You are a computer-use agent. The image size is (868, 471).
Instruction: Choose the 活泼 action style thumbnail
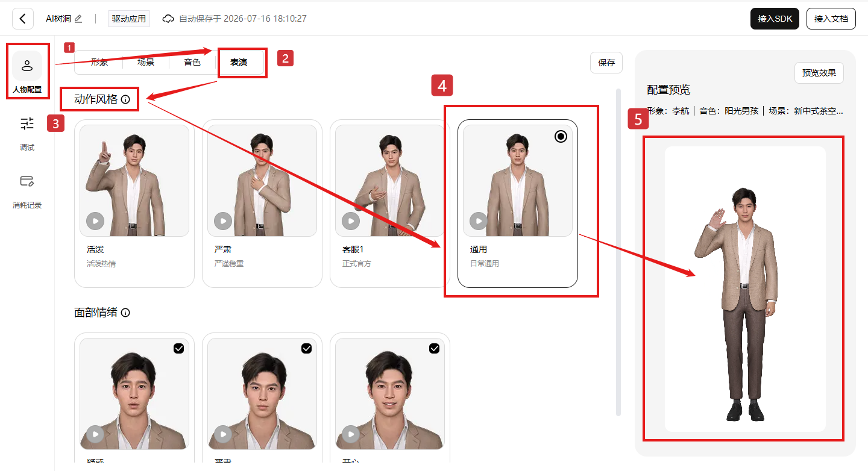(134, 180)
